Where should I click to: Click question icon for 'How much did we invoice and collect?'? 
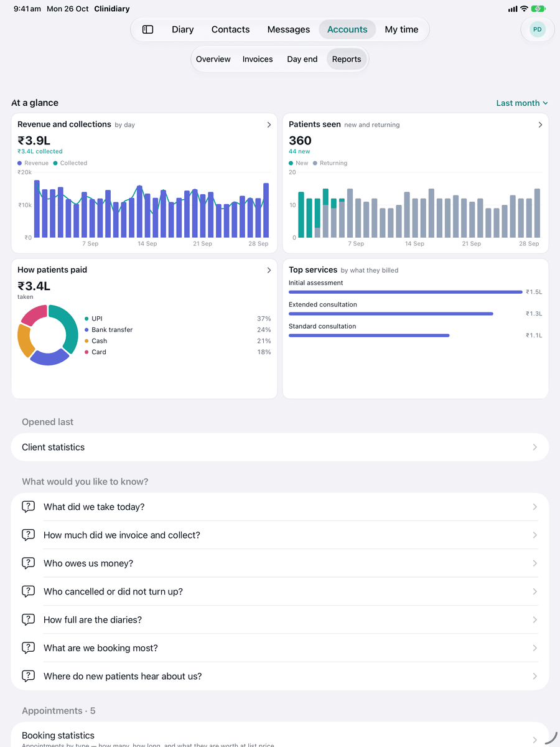click(x=28, y=535)
